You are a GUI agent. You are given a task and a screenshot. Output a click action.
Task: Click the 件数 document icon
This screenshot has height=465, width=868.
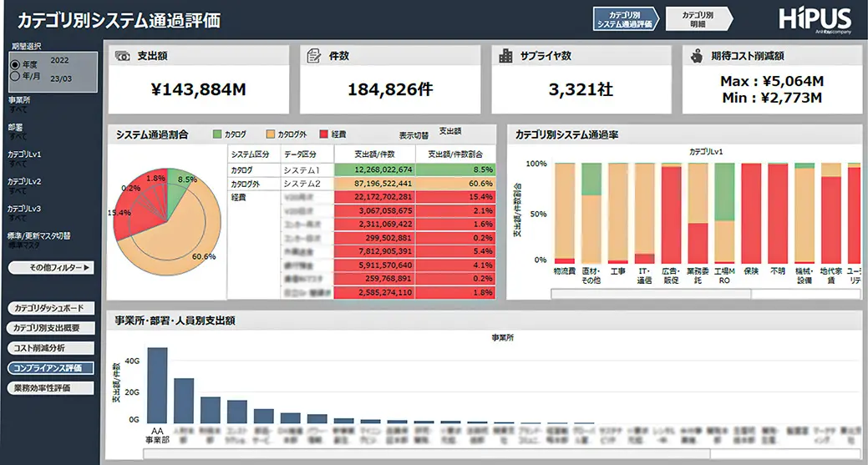pos(314,56)
